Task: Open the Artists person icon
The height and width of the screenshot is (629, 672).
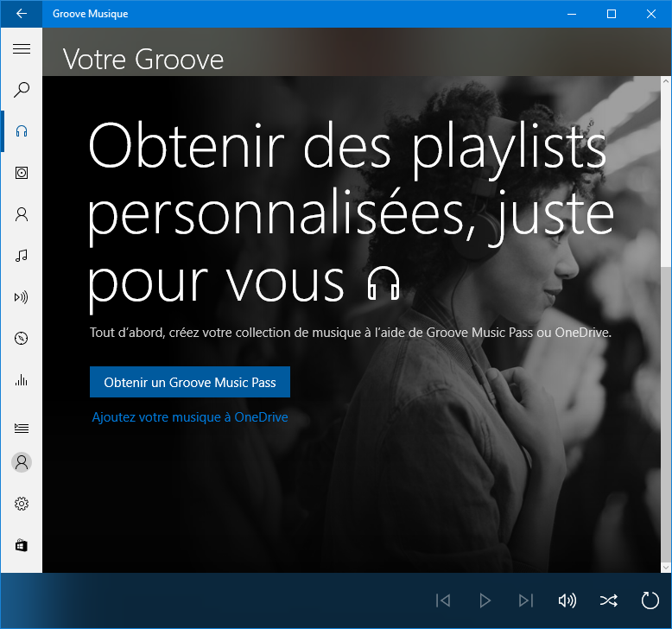Action: [22, 214]
